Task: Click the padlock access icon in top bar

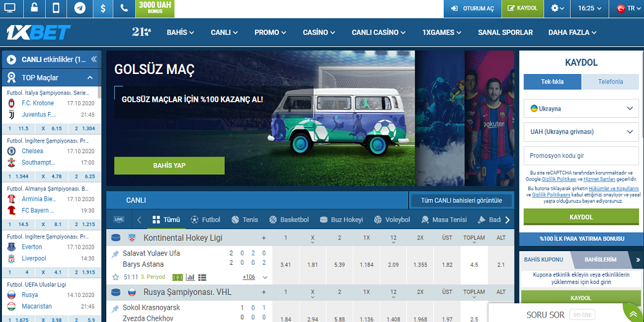Action: (35, 8)
